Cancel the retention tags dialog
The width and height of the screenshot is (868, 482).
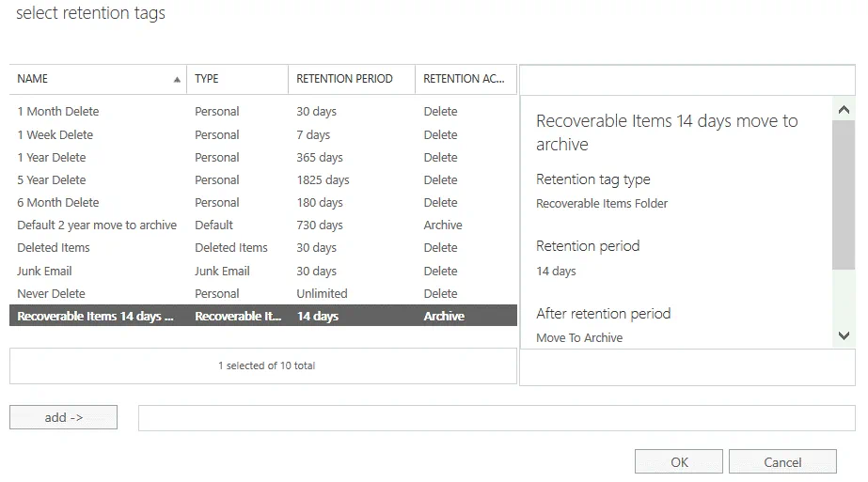coord(781,461)
